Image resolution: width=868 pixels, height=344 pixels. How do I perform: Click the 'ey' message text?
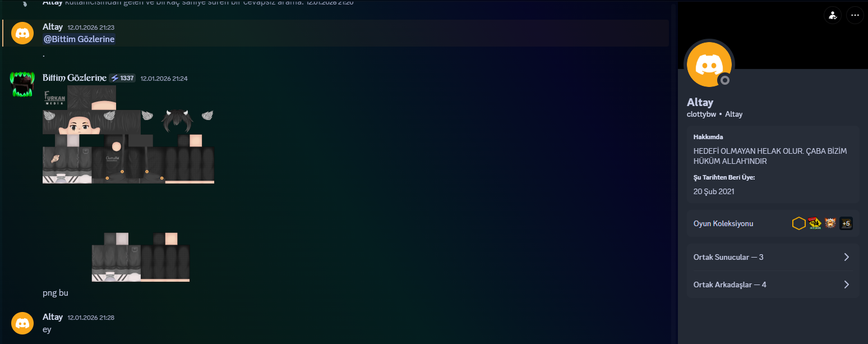tap(47, 329)
